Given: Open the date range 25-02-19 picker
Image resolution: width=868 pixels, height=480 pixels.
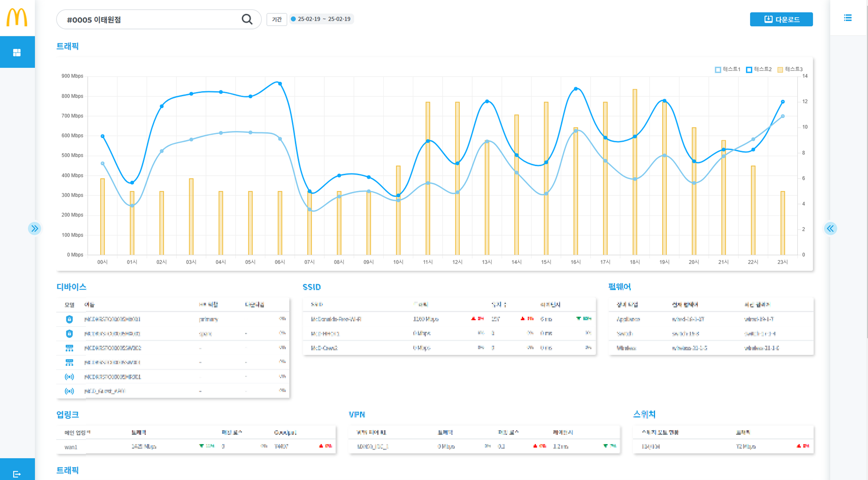Looking at the screenshot, I should tap(321, 19).
